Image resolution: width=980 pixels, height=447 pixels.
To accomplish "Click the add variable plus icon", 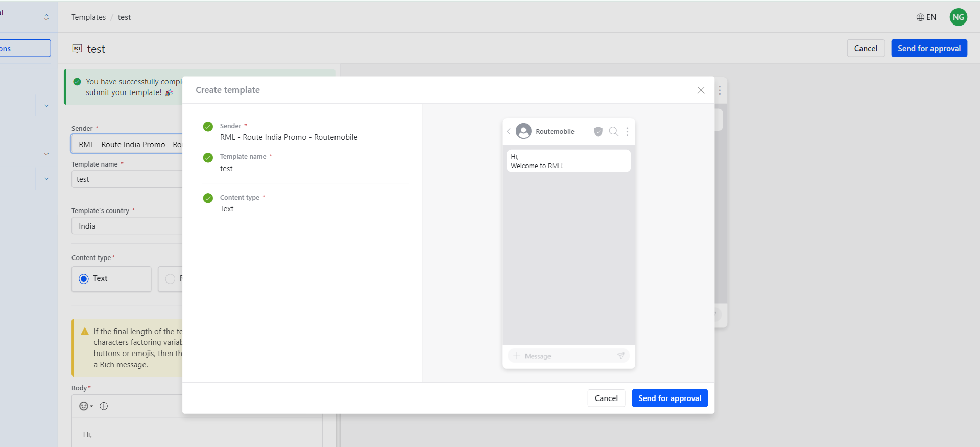I will (104, 406).
